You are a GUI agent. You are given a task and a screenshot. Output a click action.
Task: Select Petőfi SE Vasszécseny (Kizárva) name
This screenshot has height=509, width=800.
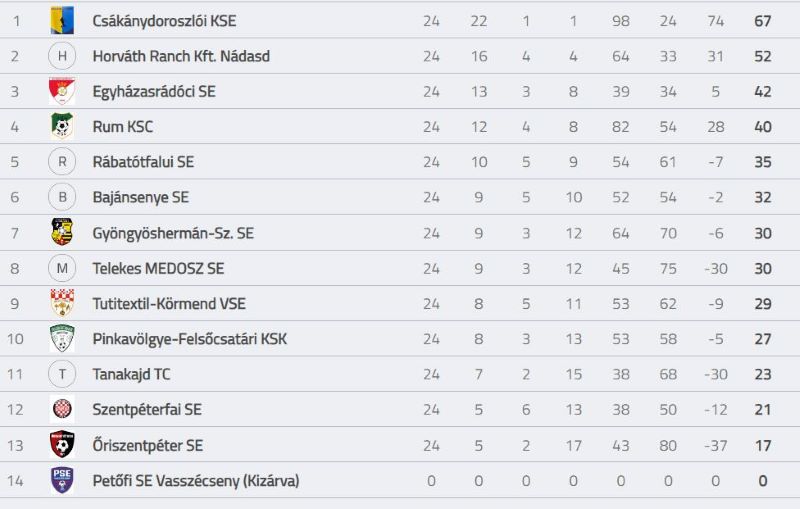196,480
